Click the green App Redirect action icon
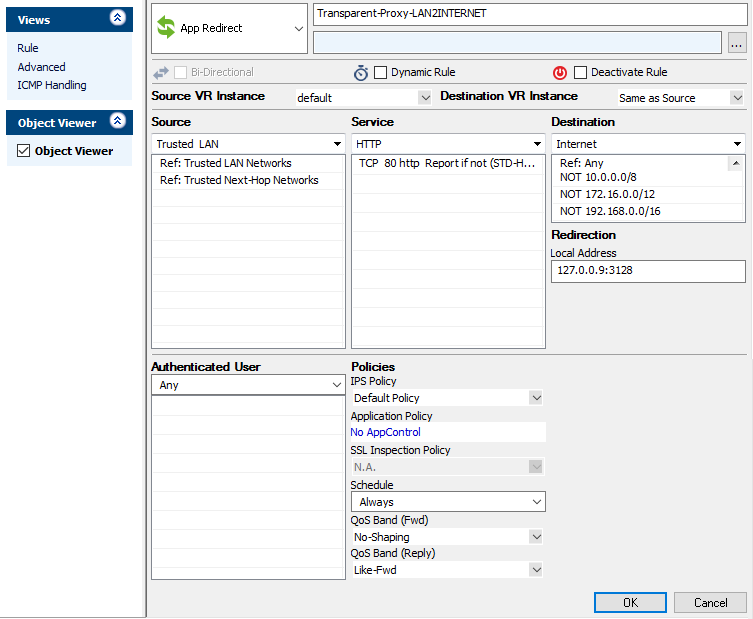 (x=166, y=27)
